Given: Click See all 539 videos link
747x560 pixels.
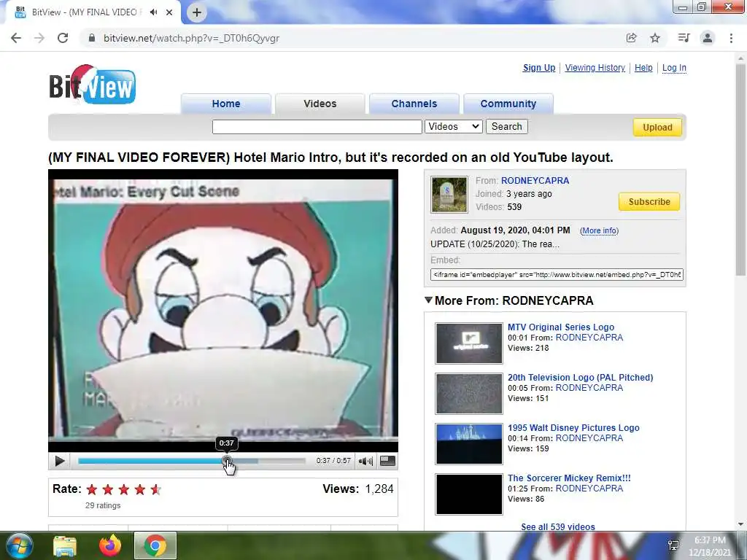Looking at the screenshot, I should click(x=558, y=526).
